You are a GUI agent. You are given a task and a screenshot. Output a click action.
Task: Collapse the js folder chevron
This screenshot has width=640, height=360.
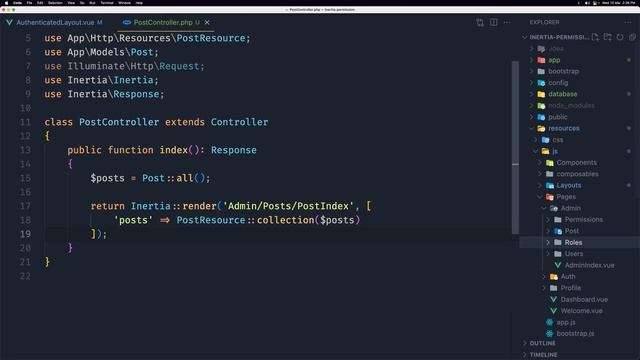tap(536, 151)
